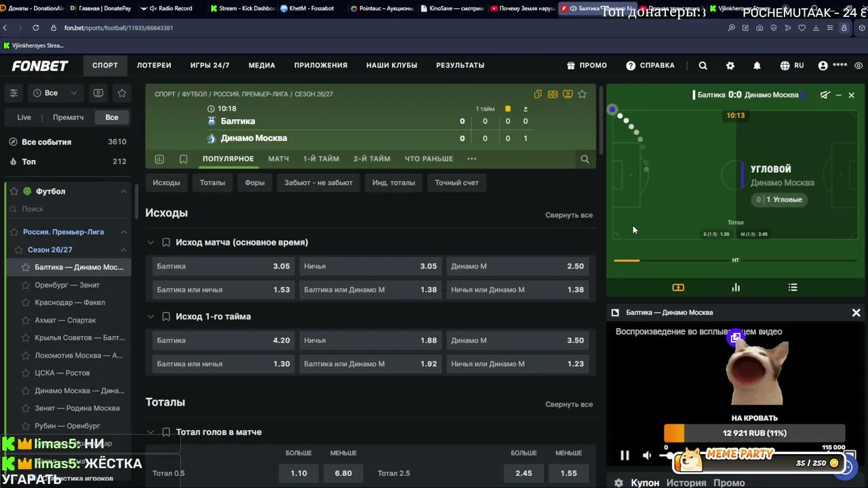
Task: Collapse all Исходы markets with 'Свернуть все'
Action: [569, 215]
